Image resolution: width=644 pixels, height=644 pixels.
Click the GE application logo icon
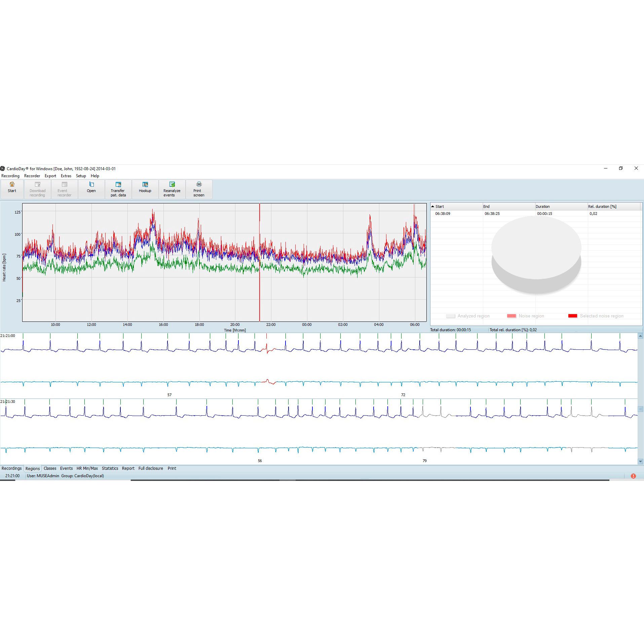pos(3,168)
